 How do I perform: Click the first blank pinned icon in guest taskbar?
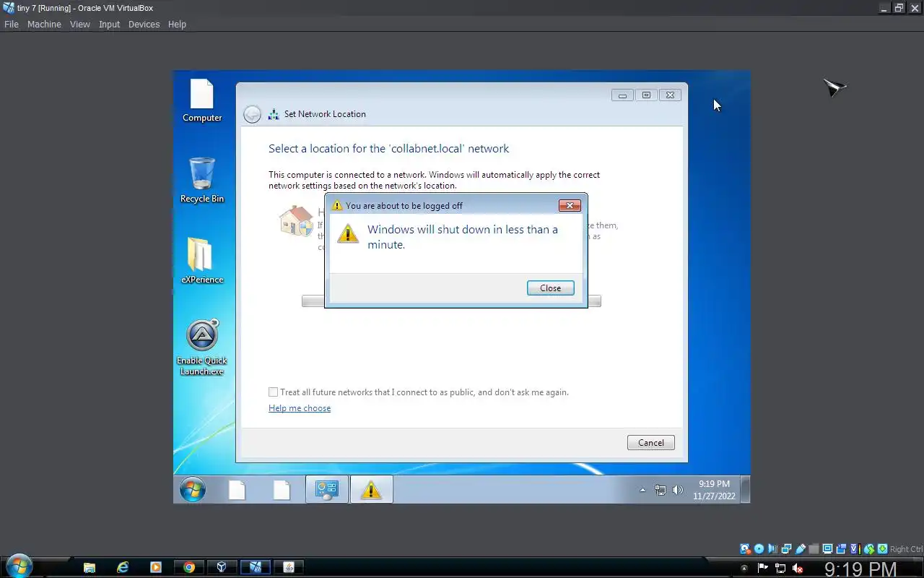(x=237, y=490)
